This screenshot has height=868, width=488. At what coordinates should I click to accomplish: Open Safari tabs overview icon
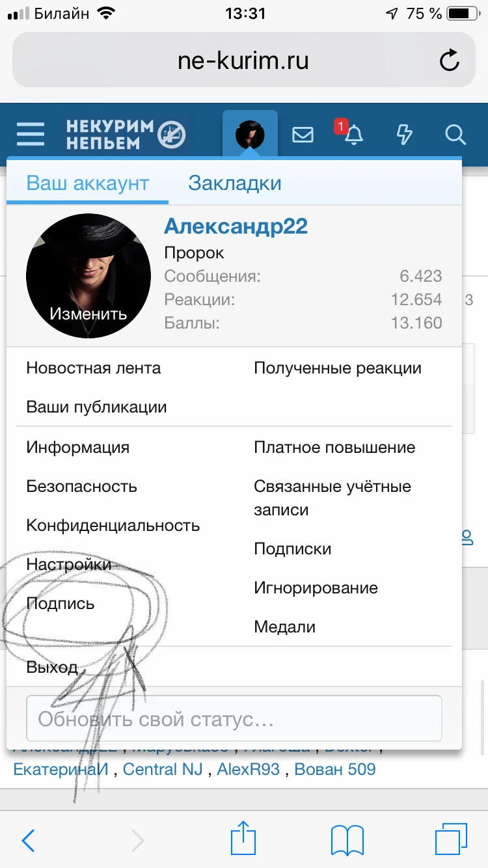[x=451, y=839]
